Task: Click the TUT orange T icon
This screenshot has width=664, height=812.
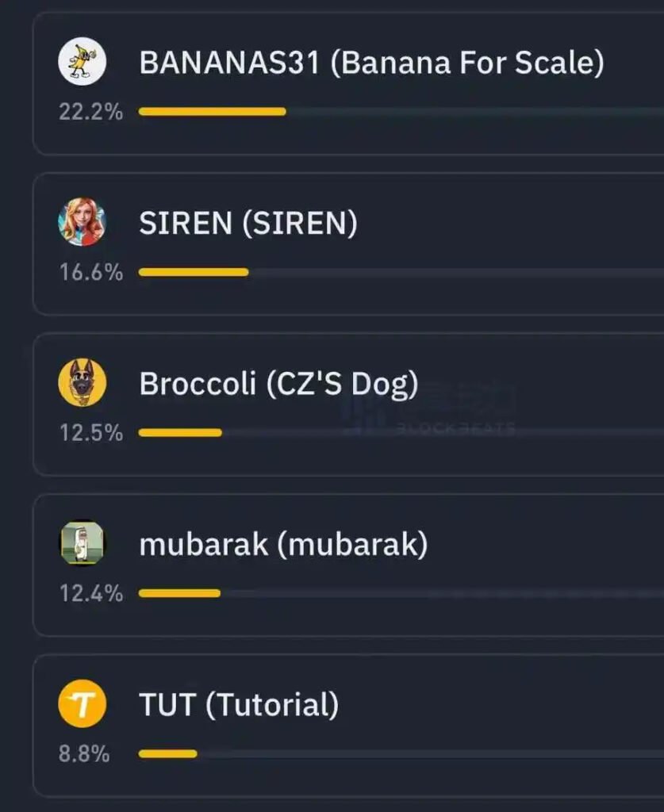Action: [x=82, y=703]
